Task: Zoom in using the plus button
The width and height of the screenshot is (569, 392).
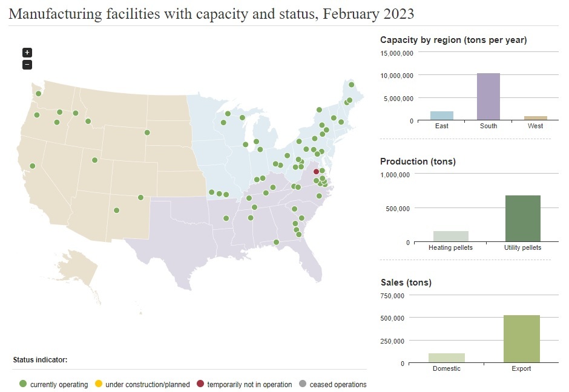Action: point(27,53)
